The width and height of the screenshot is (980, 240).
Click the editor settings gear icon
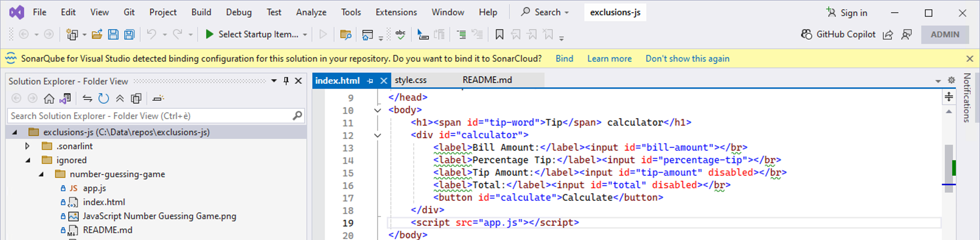coord(952,80)
